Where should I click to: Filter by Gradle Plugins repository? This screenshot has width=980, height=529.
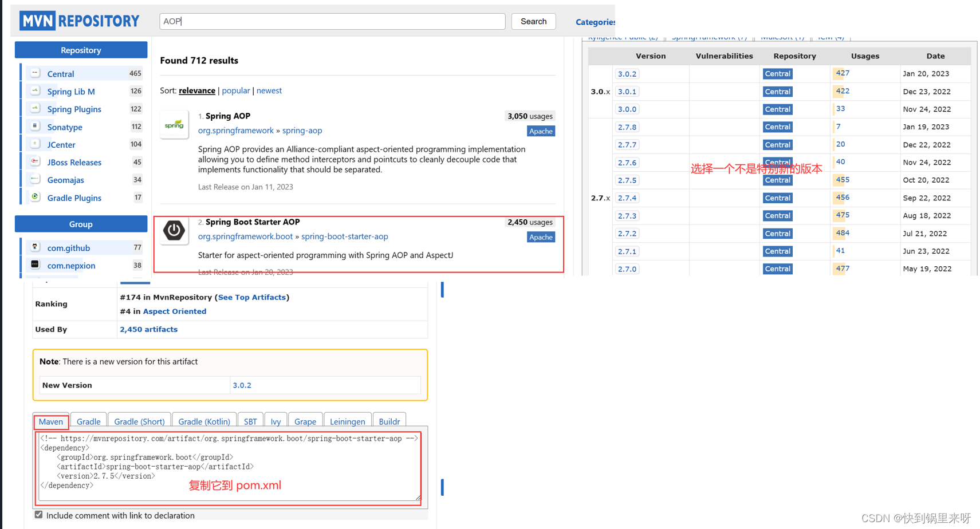74,198
